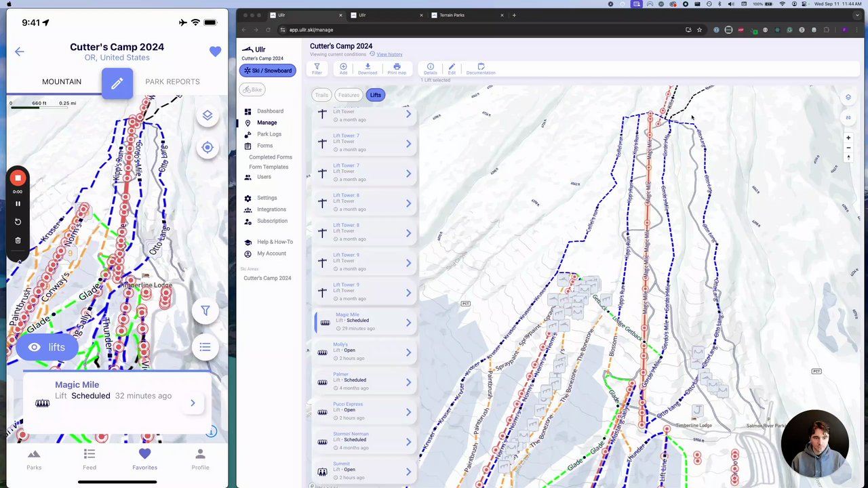Tap the mobile map layers icon
The width and height of the screenshot is (868, 488).
[208, 116]
